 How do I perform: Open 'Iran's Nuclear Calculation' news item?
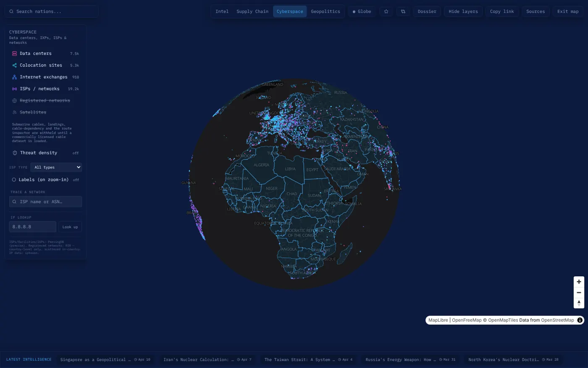tap(207, 360)
